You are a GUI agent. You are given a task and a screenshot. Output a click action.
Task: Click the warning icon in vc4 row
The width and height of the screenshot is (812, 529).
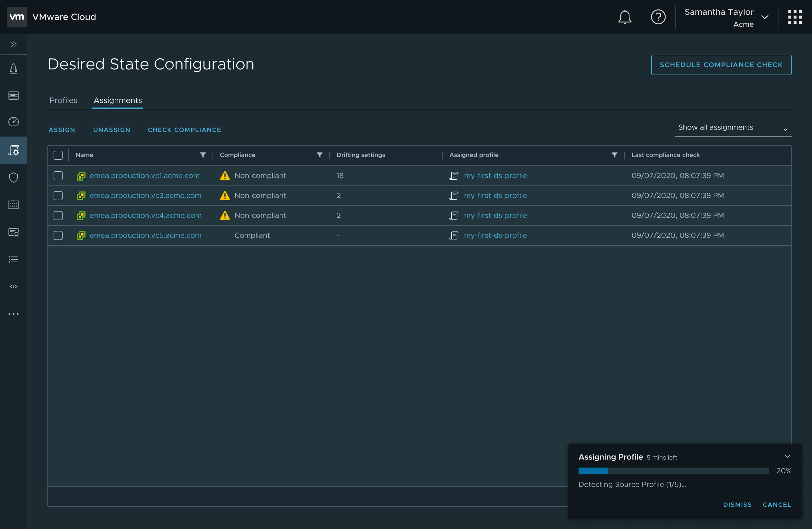225,216
